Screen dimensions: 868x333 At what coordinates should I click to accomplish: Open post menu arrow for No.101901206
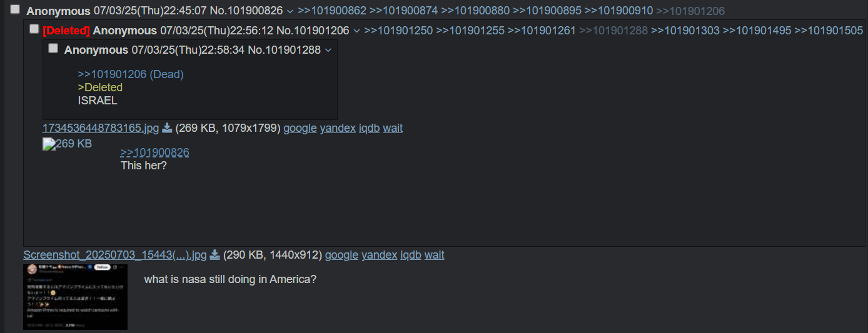point(356,31)
